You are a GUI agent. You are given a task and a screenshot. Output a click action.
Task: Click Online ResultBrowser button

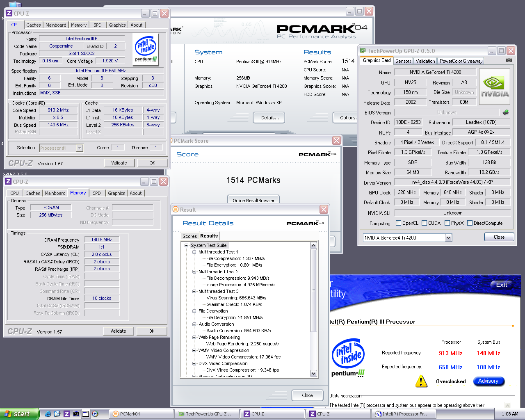click(253, 200)
